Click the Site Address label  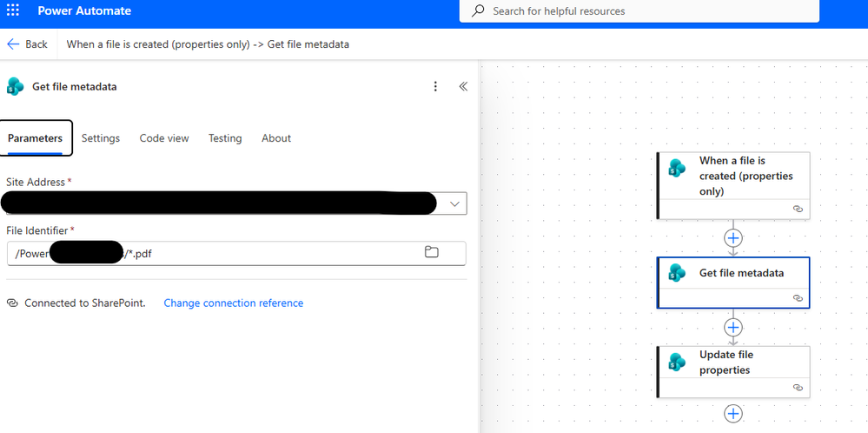(36, 182)
